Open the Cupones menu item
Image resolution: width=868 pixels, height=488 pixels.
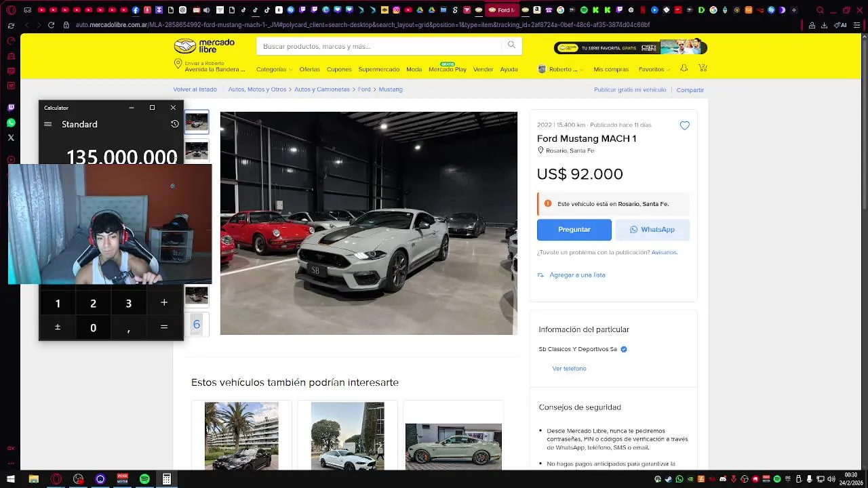pos(339,69)
